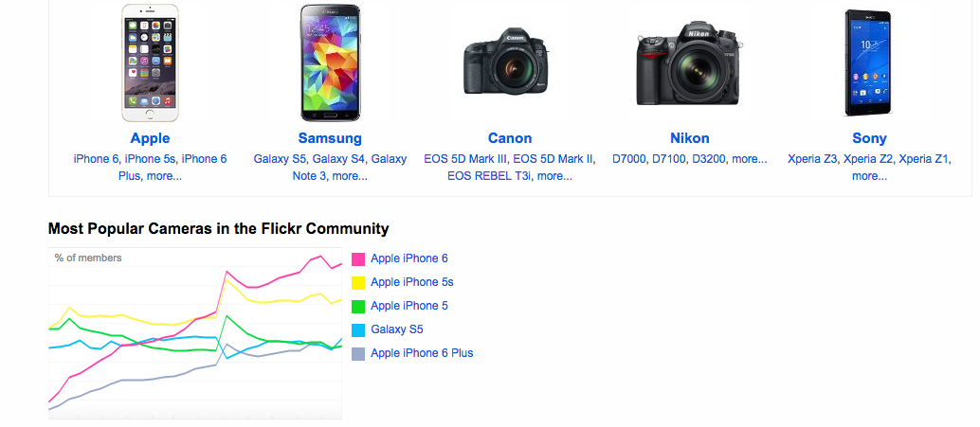The image size is (980, 427).
Task: Open the EOS 5D Mark III link
Action: click(466, 159)
